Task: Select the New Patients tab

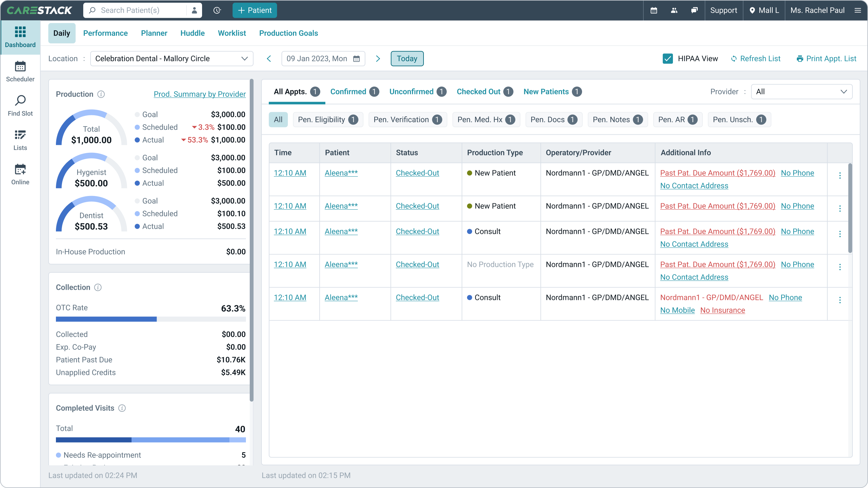Action: [553, 92]
